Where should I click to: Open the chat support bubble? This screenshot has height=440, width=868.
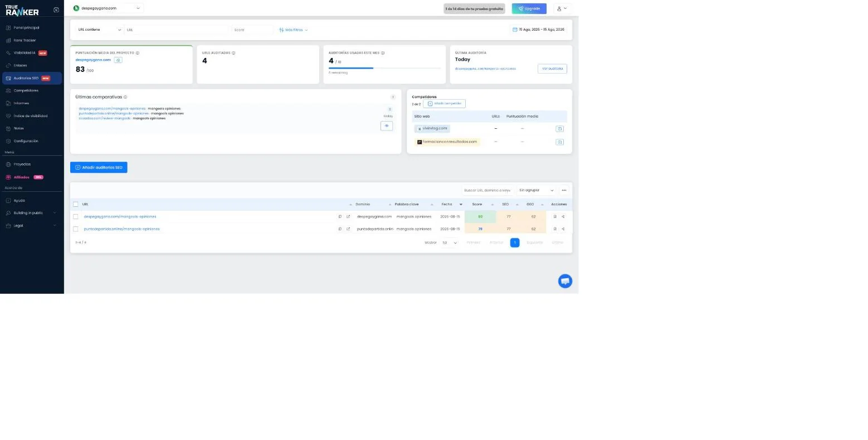(565, 281)
